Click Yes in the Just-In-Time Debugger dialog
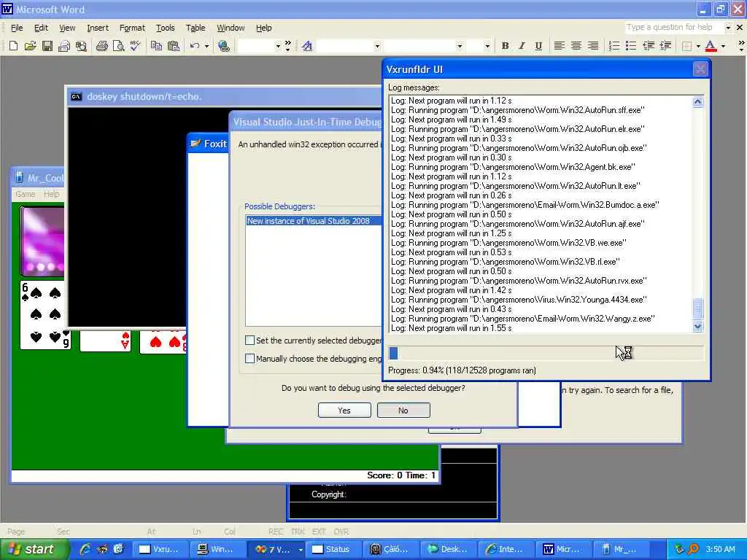Screen dimensions: 747x560 (x=344, y=410)
